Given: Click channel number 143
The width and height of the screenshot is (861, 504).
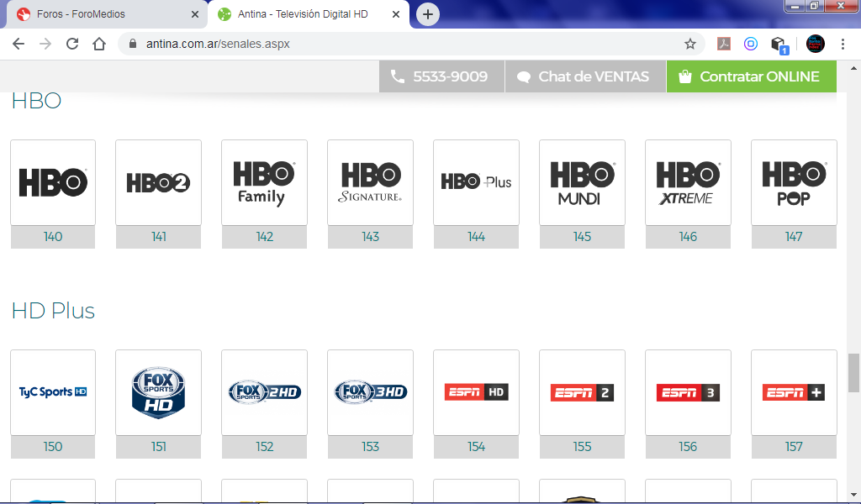Looking at the screenshot, I should click(370, 236).
